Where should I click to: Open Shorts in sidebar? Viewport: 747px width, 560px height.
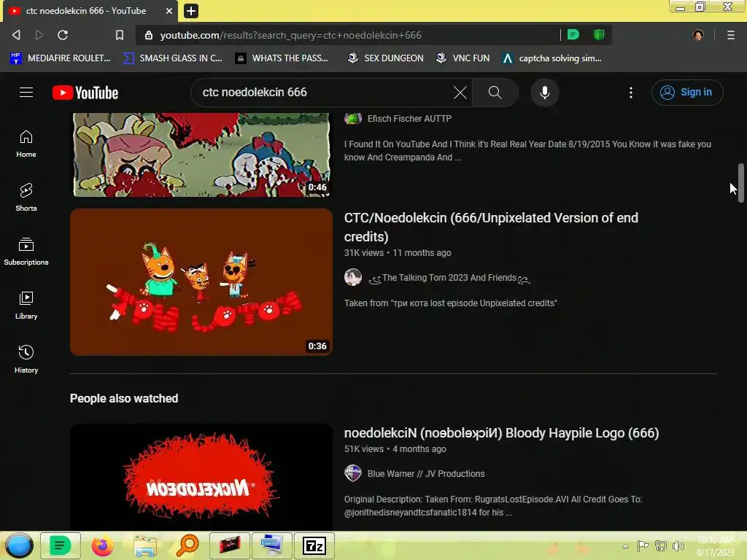pos(26,197)
